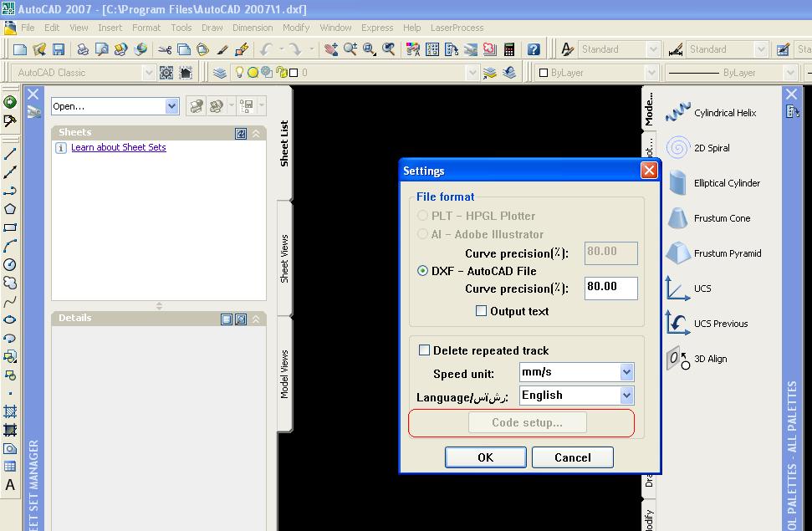The width and height of the screenshot is (812, 531).
Task: Expand the Language dropdown showing English
Action: click(x=626, y=396)
